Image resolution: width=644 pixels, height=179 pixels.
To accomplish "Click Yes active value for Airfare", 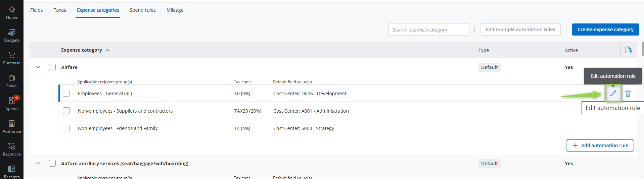I will [569, 67].
